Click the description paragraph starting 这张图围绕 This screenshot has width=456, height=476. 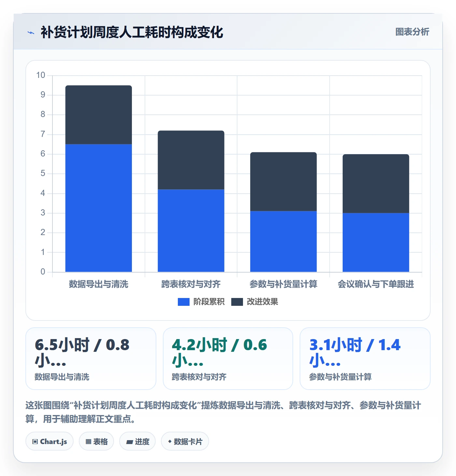click(x=223, y=412)
